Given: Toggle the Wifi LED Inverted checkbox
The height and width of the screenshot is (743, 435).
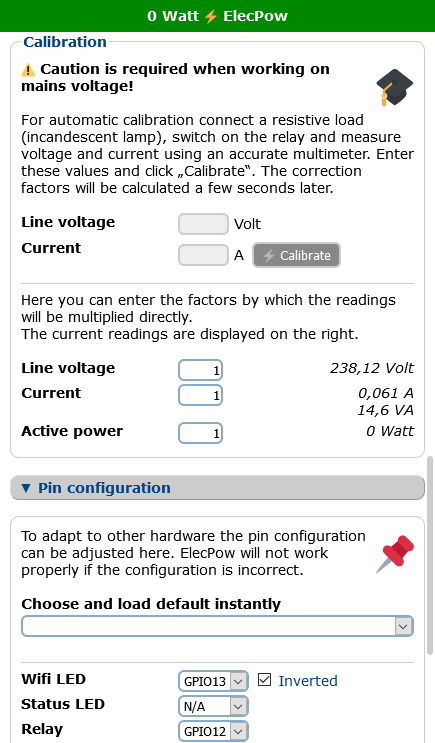Looking at the screenshot, I should point(264,680).
